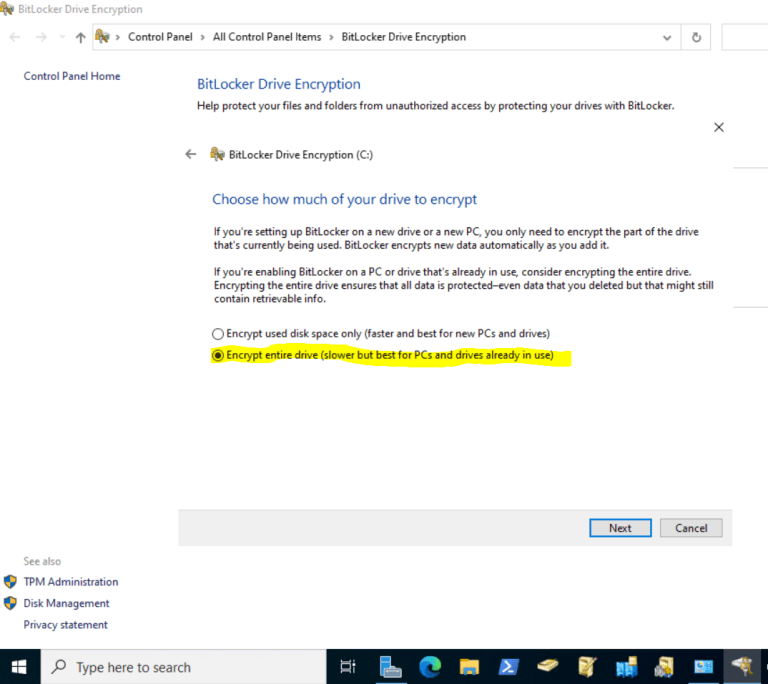Go back using the wizard back arrow
The image size is (768, 684).
[x=191, y=154]
